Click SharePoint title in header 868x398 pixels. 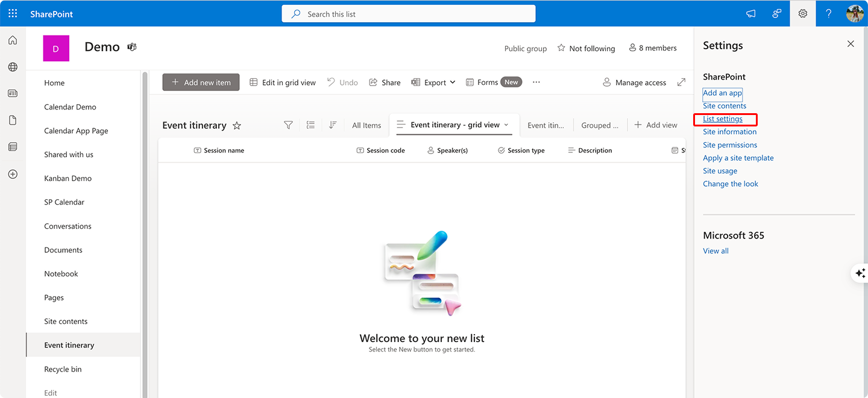52,14
